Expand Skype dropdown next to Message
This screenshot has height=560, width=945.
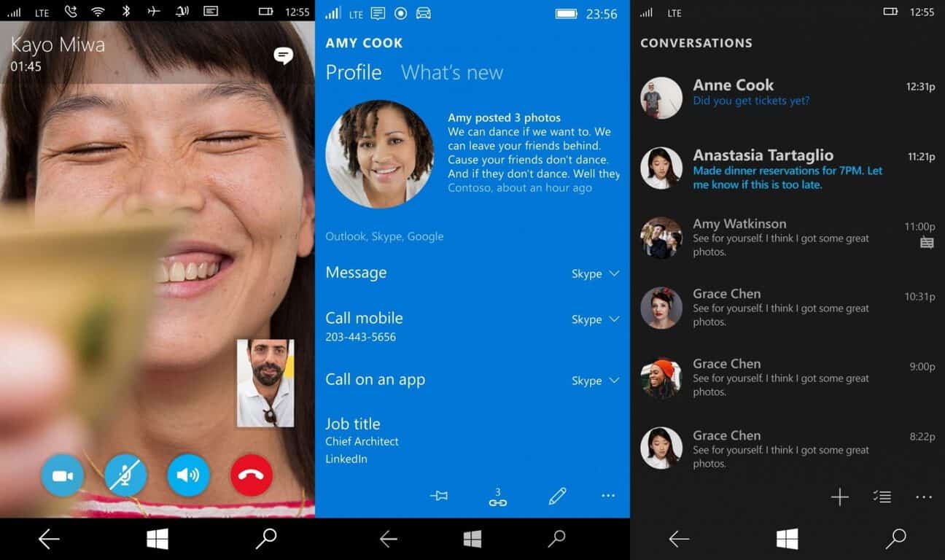coord(596,273)
